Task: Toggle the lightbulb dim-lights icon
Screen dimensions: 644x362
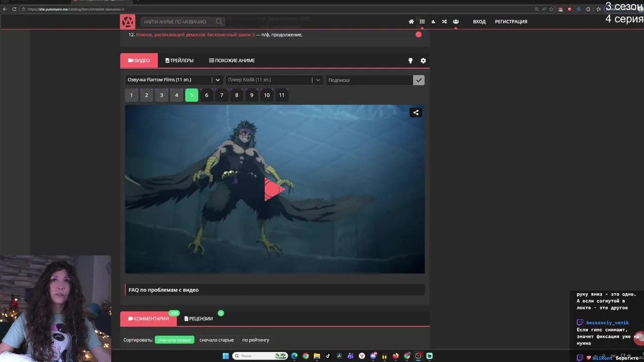Action: click(x=410, y=60)
